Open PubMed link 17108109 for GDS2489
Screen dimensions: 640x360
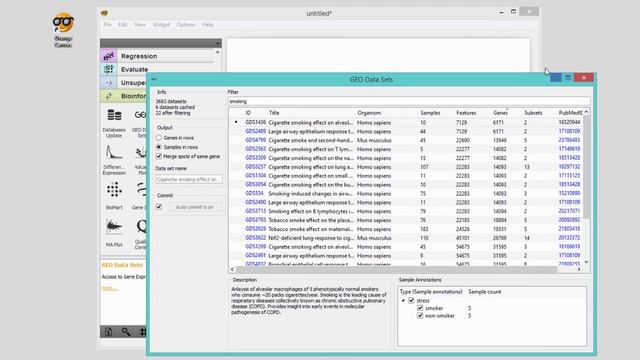(x=569, y=131)
